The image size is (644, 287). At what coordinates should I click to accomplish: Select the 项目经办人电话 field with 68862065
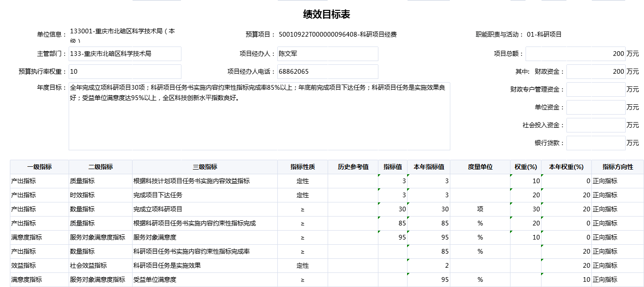click(328, 71)
